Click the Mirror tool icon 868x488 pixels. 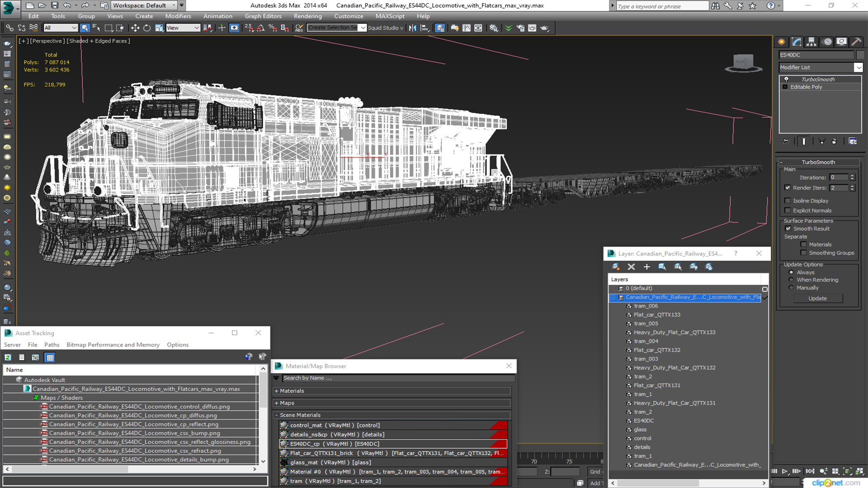(x=412, y=28)
